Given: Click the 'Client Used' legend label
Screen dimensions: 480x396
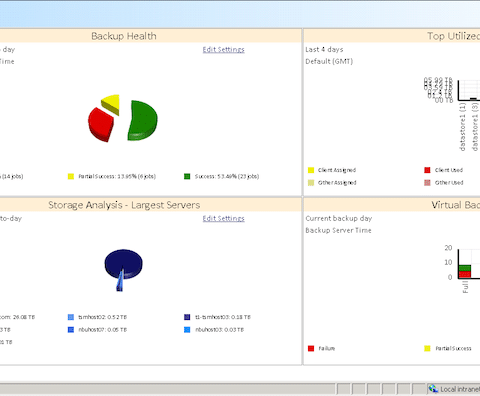Looking at the screenshot, I should tap(449, 170).
